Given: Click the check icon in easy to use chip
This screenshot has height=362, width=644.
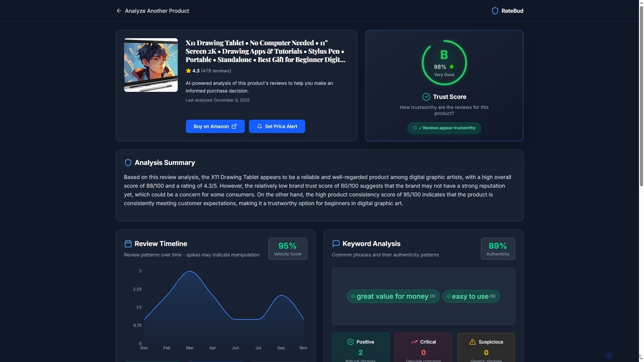Looking at the screenshot, I should tap(448, 296).
